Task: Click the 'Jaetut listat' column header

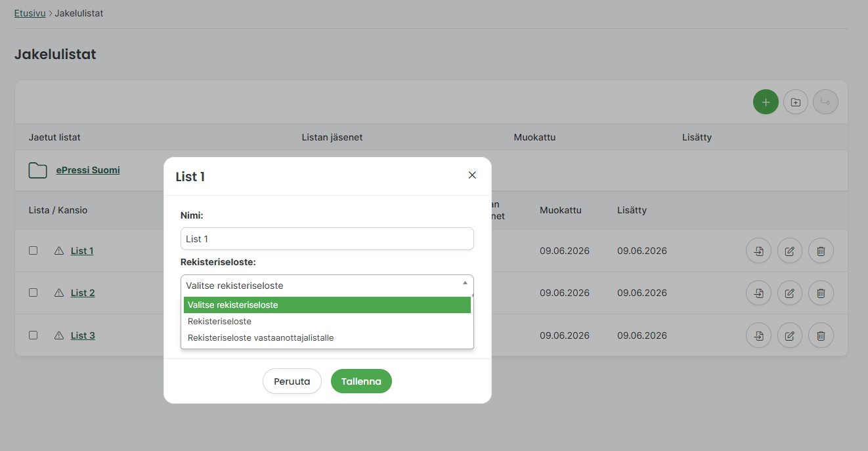Action: (x=54, y=137)
